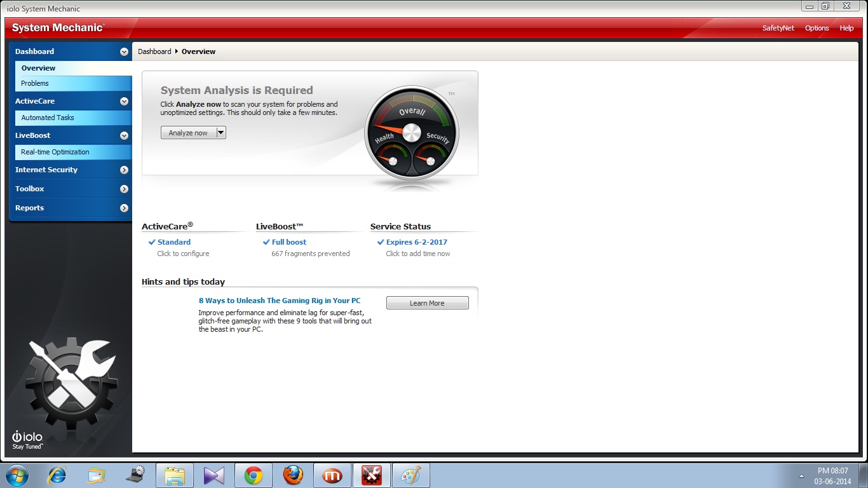Open the ActiveCare Standard link
Image resolution: width=868 pixels, height=488 pixels.
[174, 242]
